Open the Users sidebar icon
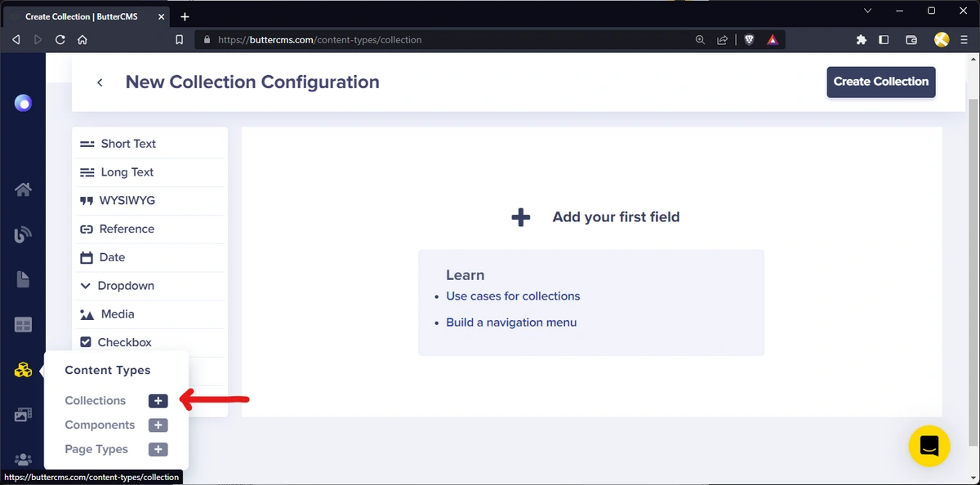This screenshot has height=485, width=980. click(23, 460)
